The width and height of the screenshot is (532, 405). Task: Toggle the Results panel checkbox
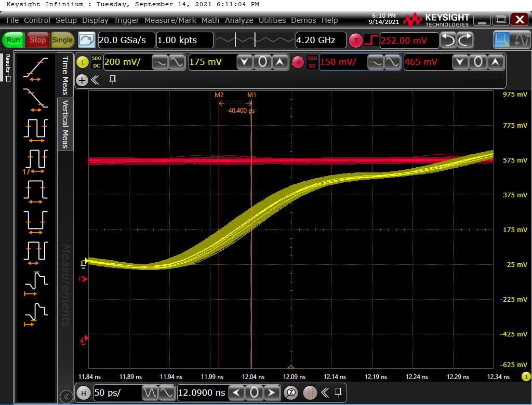8,78
